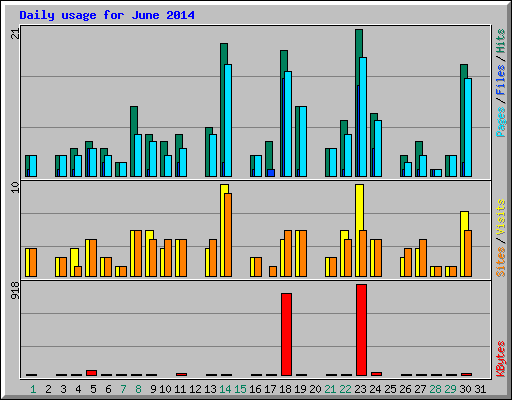Select day label "1" on the x-axis

tap(33, 389)
